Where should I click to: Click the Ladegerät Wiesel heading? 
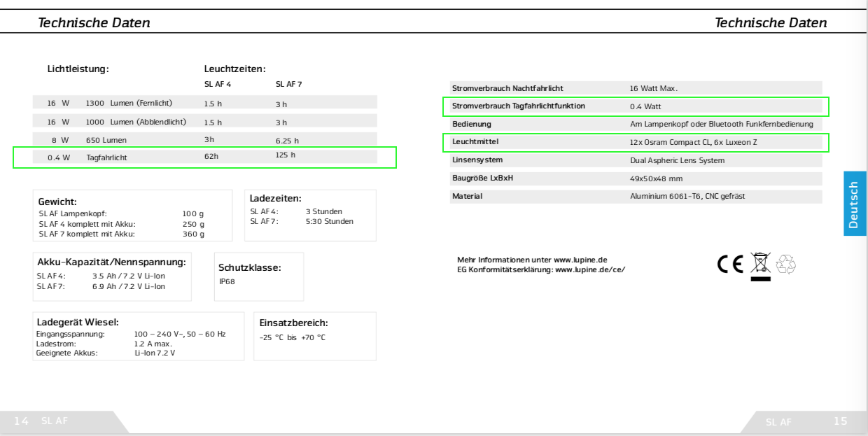pos(77,322)
